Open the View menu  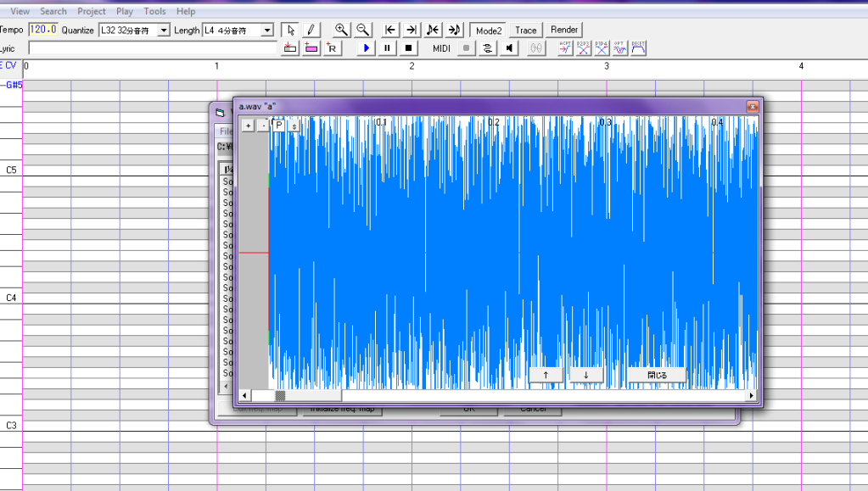click(20, 11)
